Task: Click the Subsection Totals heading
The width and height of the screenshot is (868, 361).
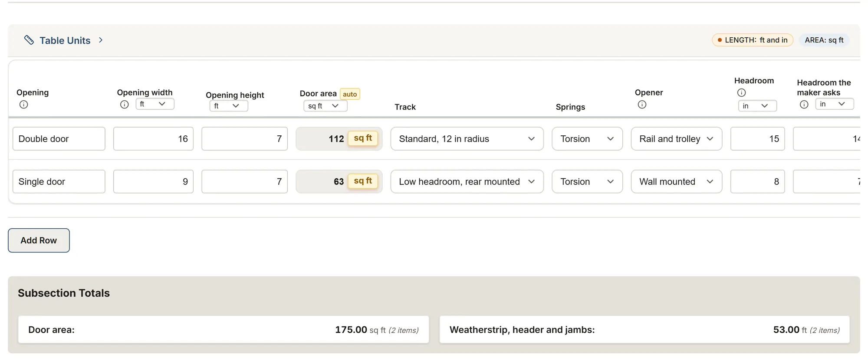Action: pyautogui.click(x=64, y=293)
